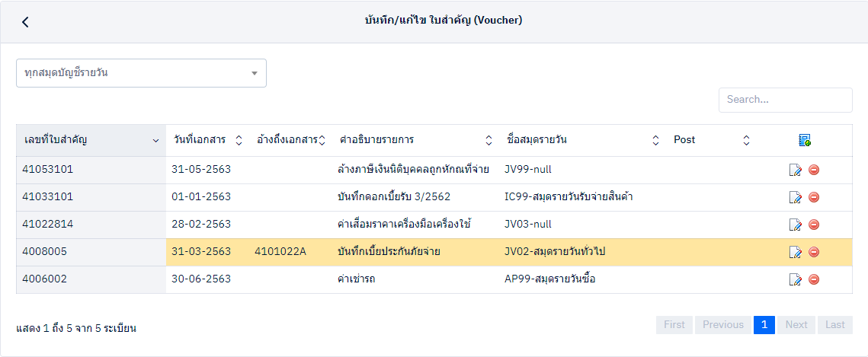Go back using the back arrow
This screenshot has height=357, width=868.
coord(25,21)
